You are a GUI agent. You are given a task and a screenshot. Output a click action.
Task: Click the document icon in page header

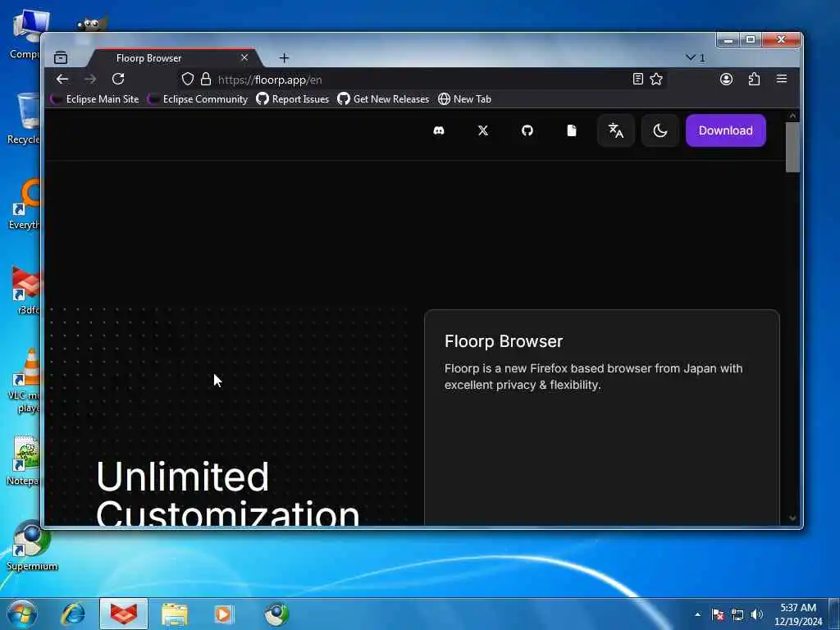coord(572,130)
